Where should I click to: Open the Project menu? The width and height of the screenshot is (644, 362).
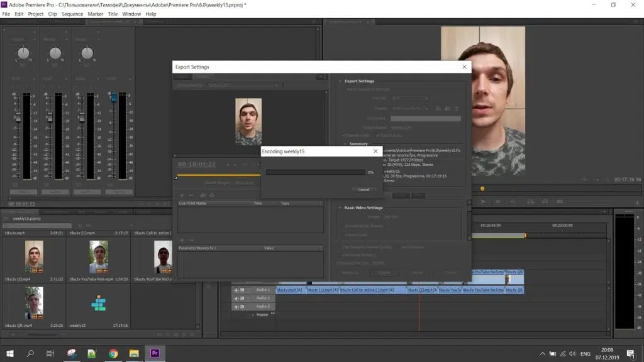point(36,14)
